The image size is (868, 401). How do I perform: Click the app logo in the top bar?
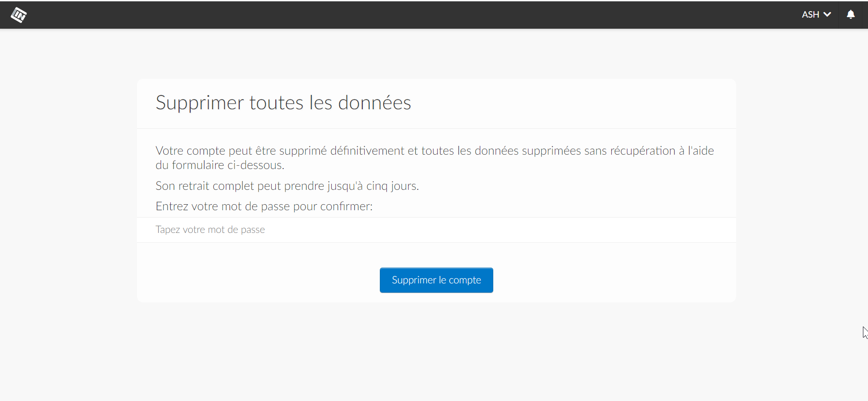coord(19,15)
